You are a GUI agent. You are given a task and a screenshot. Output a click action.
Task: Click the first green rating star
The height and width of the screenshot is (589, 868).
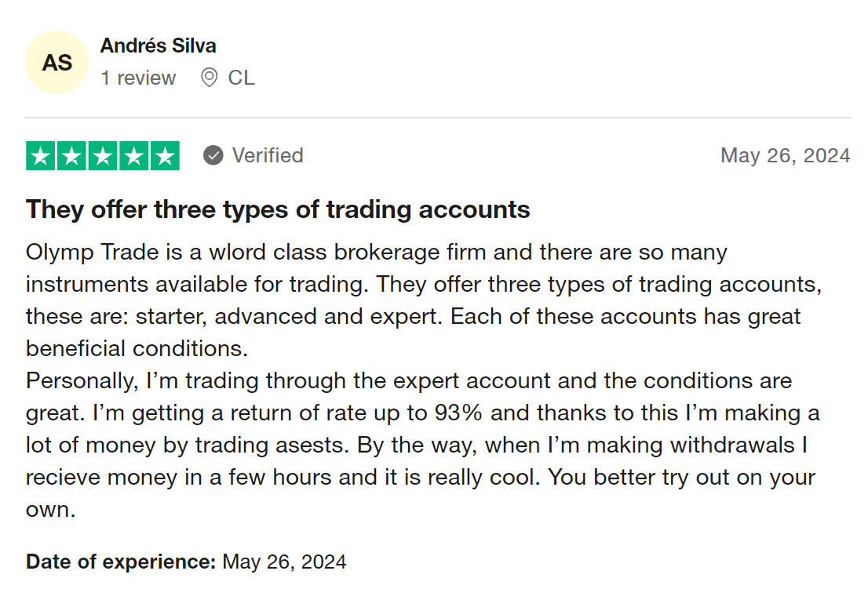click(x=40, y=156)
